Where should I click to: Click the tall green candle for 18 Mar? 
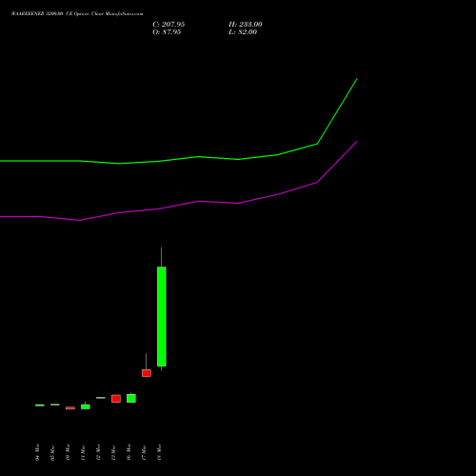[x=162, y=316]
